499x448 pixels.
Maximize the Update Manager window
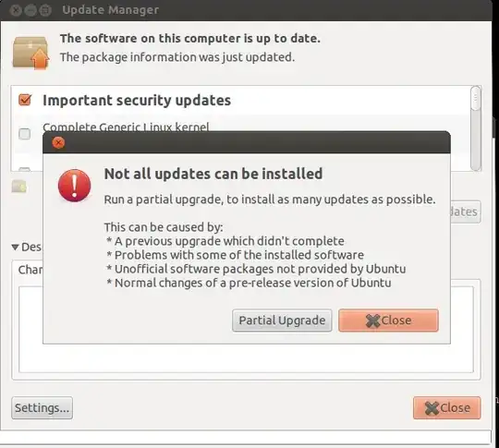click(45, 10)
